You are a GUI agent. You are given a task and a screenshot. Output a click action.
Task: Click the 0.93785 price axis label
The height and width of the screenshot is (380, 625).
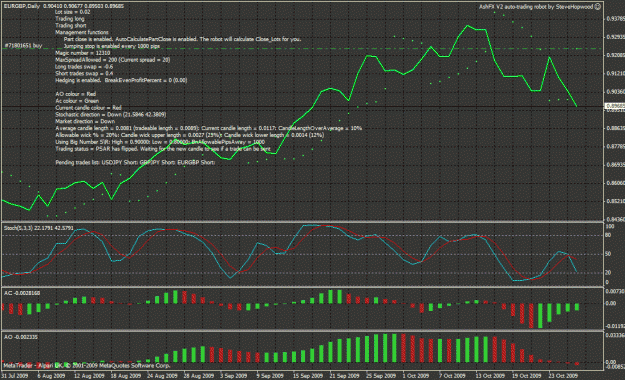(x=615, y=19)
